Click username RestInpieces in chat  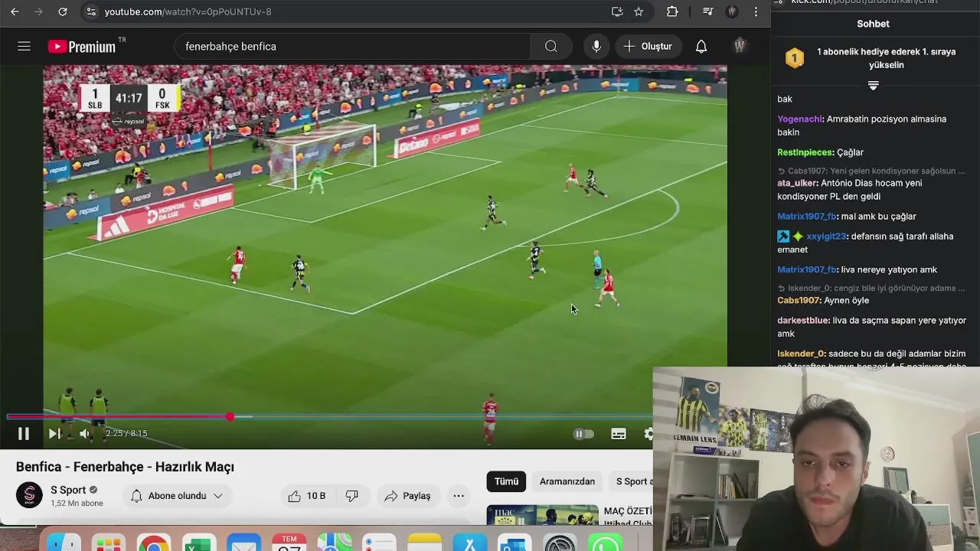click(x=805, y=152)
